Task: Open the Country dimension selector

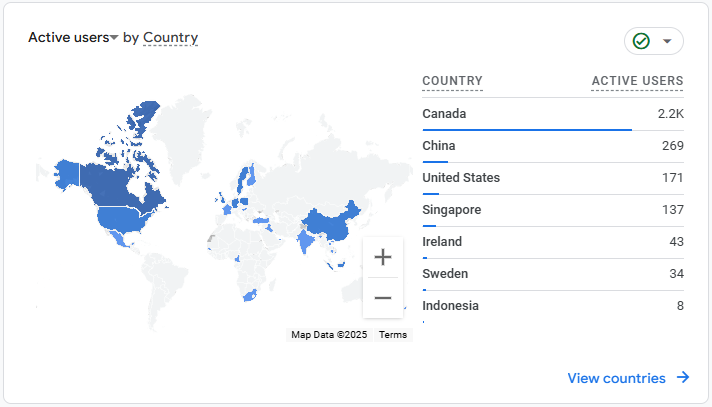Action: (x=170, y=38)
